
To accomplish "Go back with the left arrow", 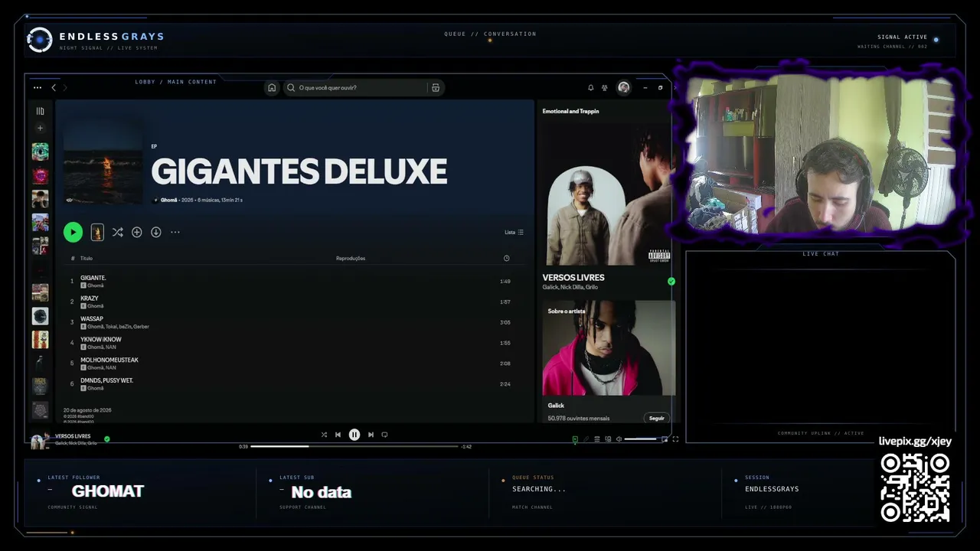I will click(54, 88).
